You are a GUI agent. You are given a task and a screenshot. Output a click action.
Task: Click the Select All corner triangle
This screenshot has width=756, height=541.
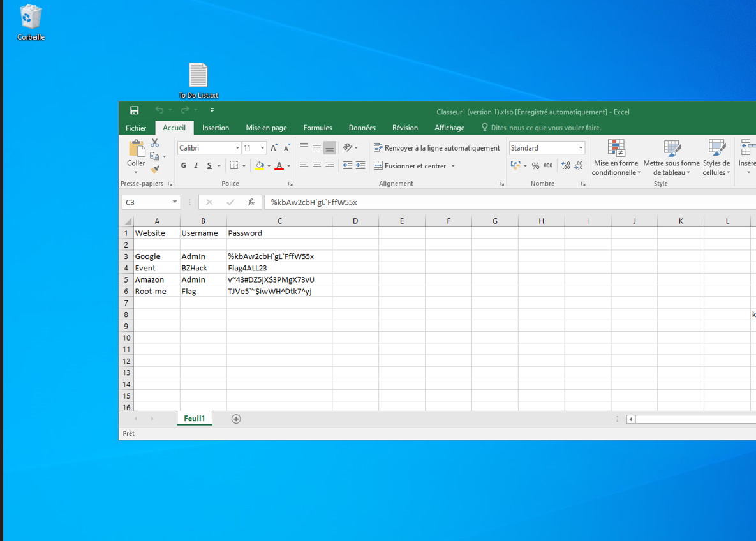128,221
